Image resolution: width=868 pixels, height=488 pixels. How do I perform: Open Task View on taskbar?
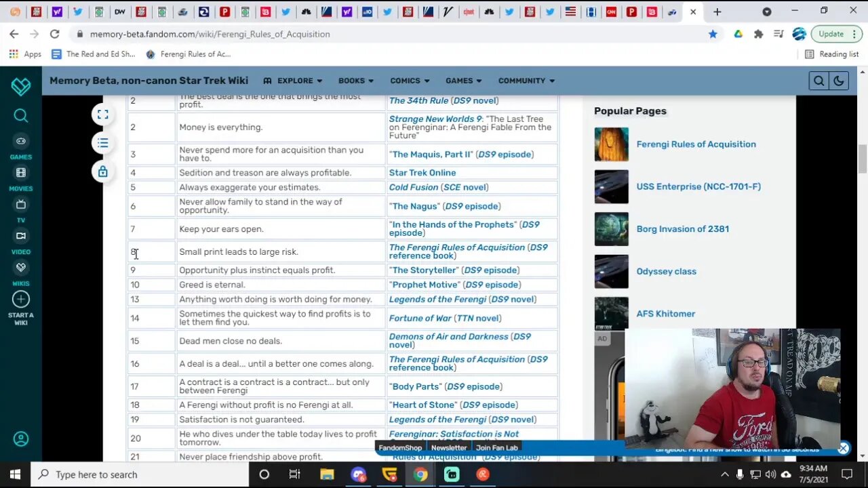pos(295,474)
